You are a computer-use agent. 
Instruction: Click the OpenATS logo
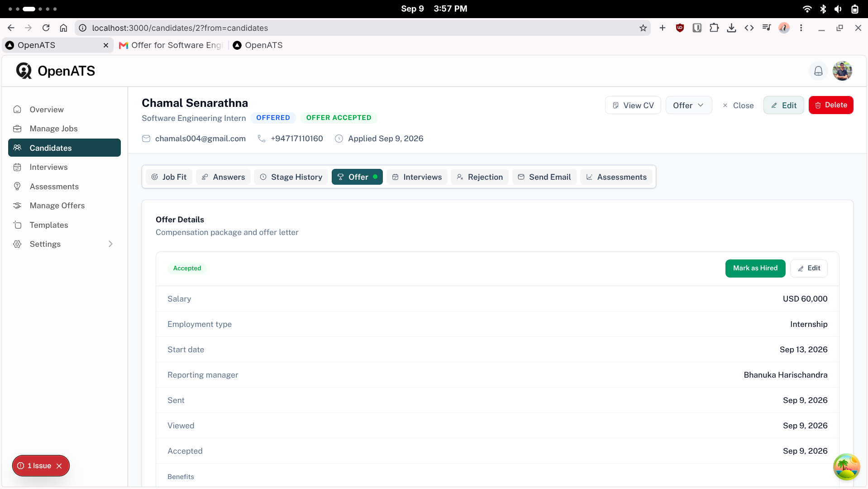click(x=56, y=71)
